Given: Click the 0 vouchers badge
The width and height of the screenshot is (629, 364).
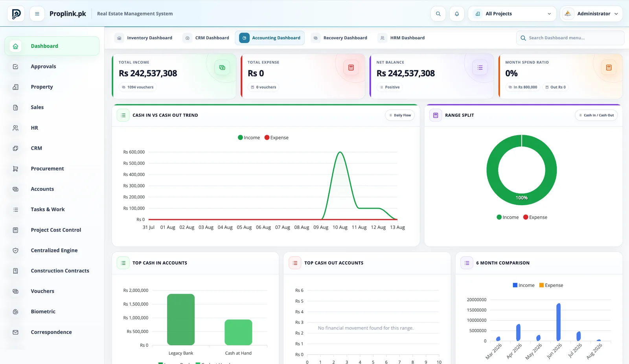Looking at the screenshot, I should (x=263, y=87).
